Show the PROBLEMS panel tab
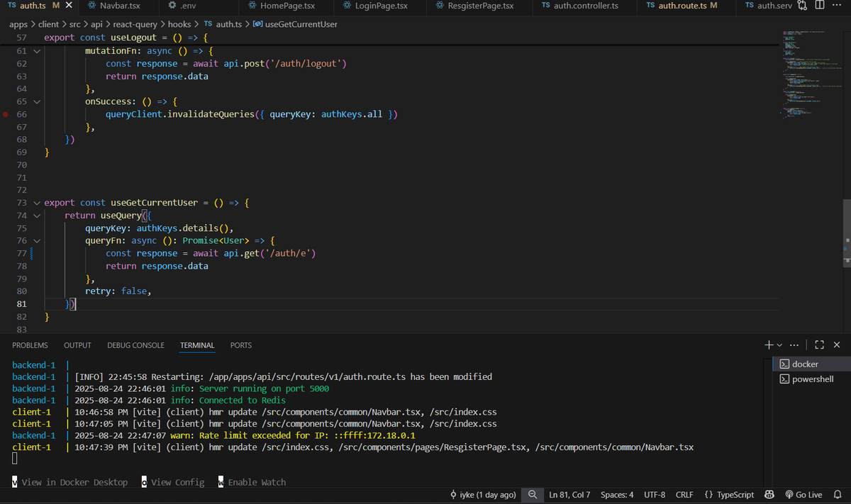The height and width of the screenshot is (504, 851). pos(30,345)
